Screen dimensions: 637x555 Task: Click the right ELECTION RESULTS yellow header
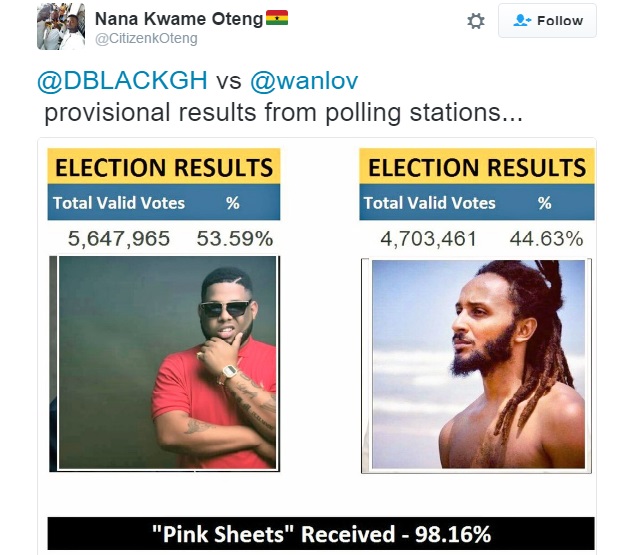click(477, 167)
